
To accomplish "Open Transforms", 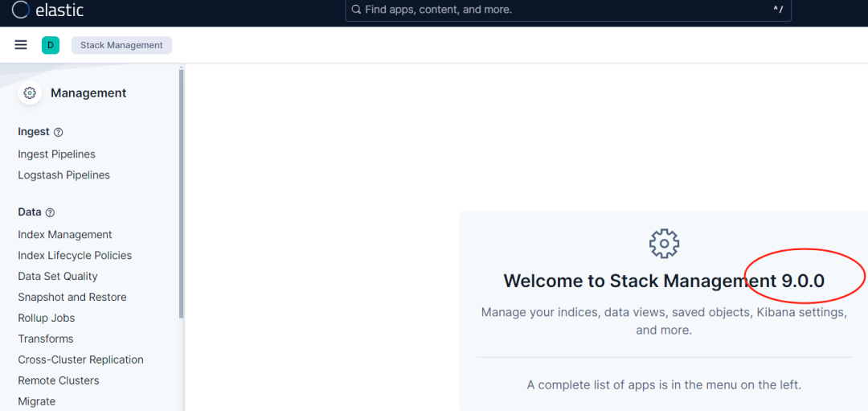I will (45, 339).
